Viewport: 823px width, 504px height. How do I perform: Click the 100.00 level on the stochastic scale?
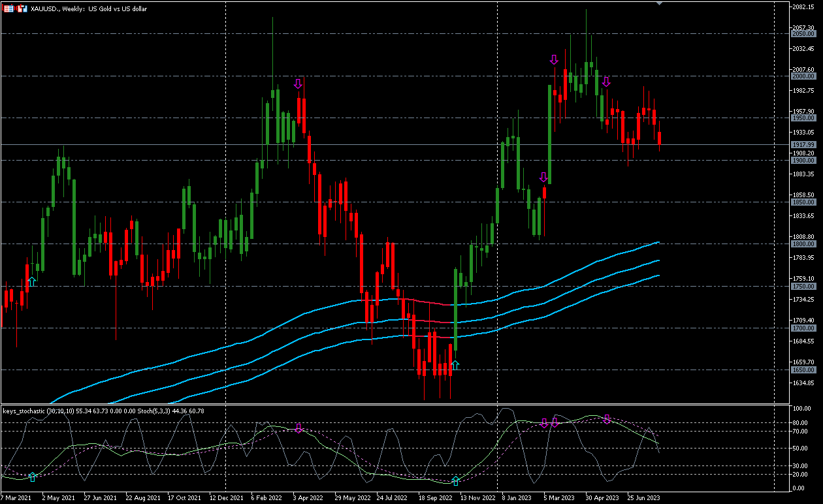(x=801, y=408)
